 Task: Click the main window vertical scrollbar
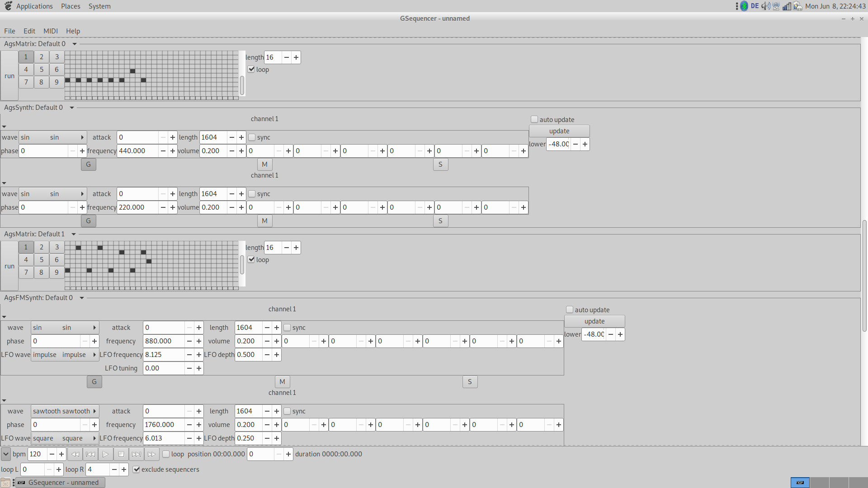pos(864,276)
